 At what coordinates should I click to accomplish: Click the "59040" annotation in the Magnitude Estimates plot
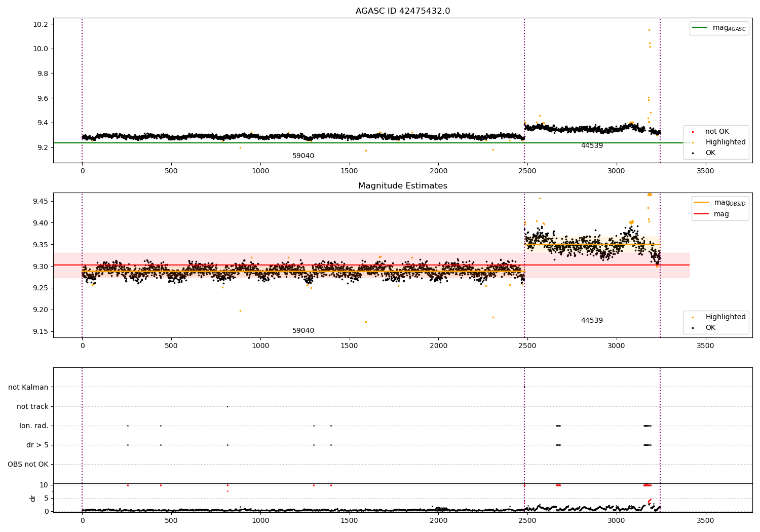[x=303, y=331]
